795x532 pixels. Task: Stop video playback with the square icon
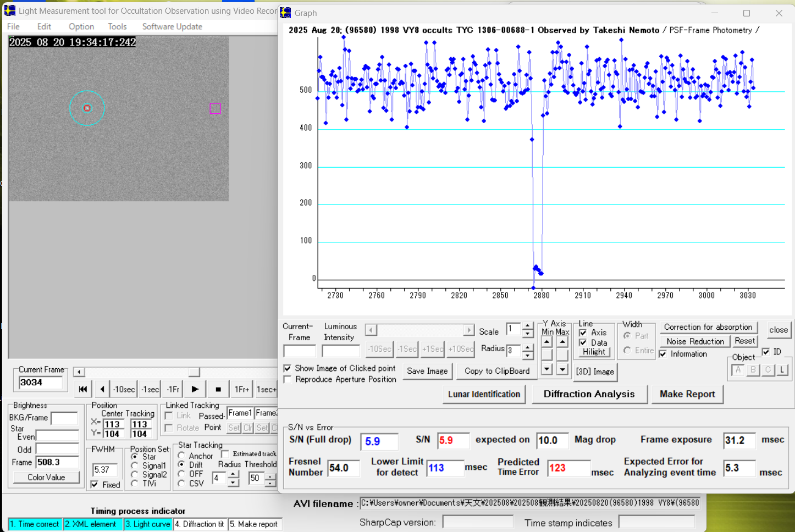(x=218, y=389)
